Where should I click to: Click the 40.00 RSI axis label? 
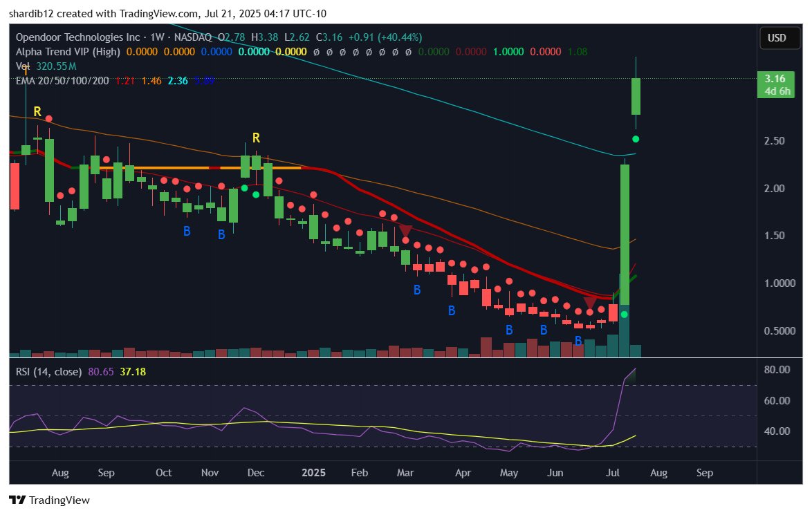click(777, 431)
